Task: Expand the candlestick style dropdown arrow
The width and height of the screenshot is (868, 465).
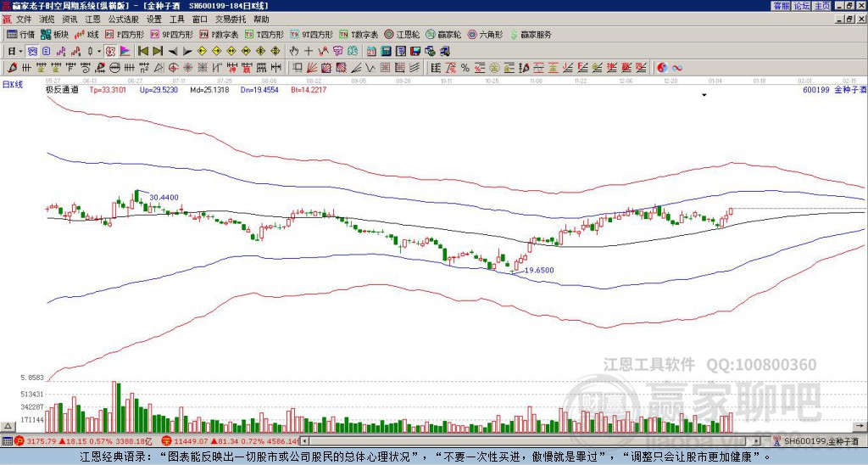Action: tap(99, 51)
